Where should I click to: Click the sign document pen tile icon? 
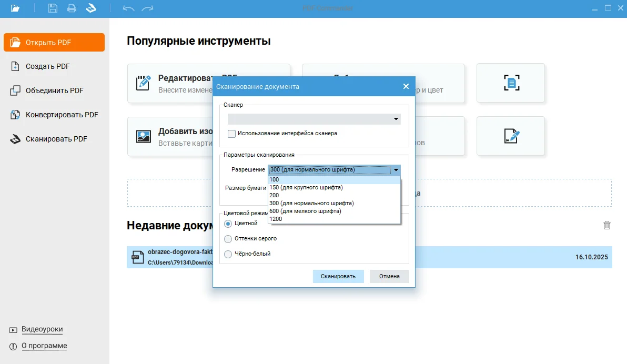(x=511, y=136)
